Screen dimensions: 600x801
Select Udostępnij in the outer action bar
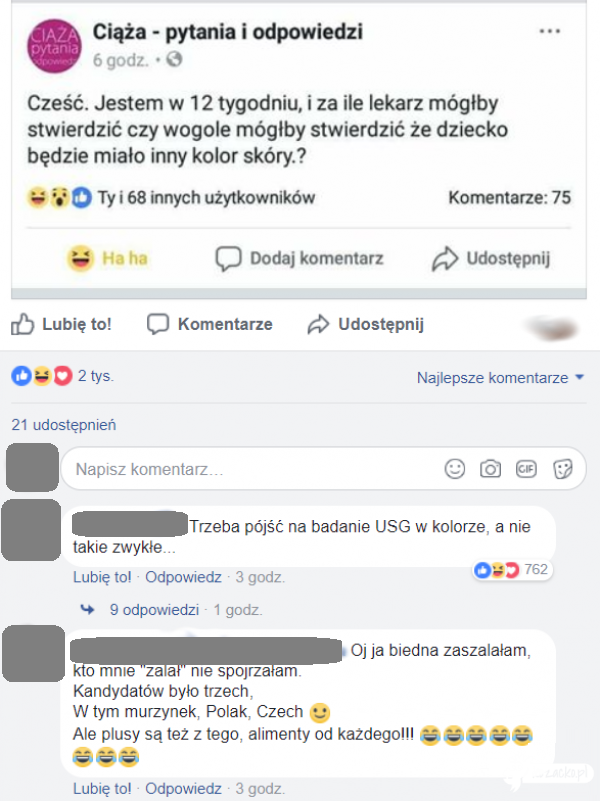366,324
